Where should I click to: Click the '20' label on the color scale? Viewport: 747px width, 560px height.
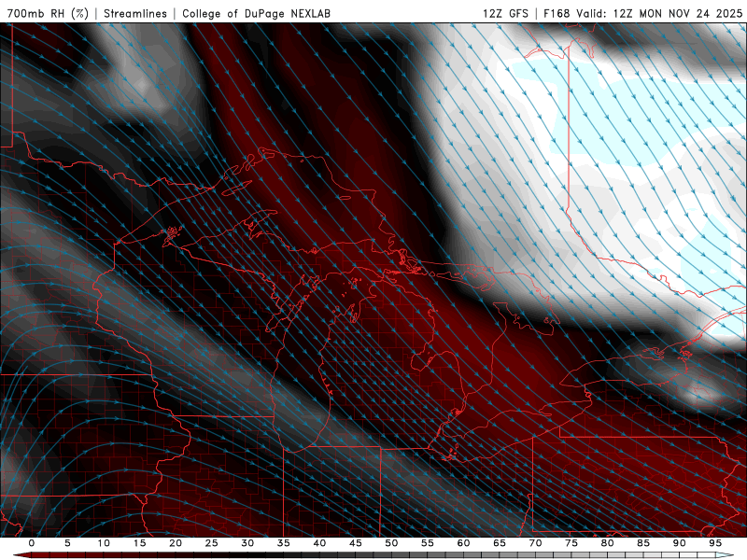point(176,543)
